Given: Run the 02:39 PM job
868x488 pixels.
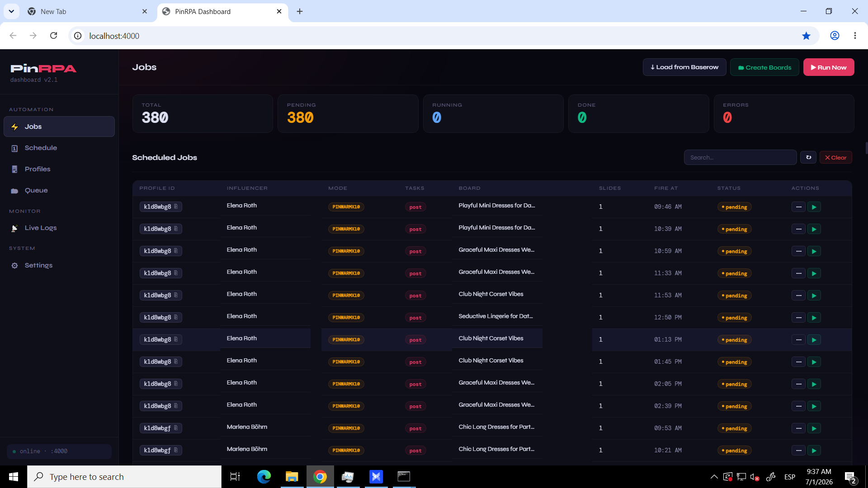Looking at the screenshot, I should click(814, 406).
